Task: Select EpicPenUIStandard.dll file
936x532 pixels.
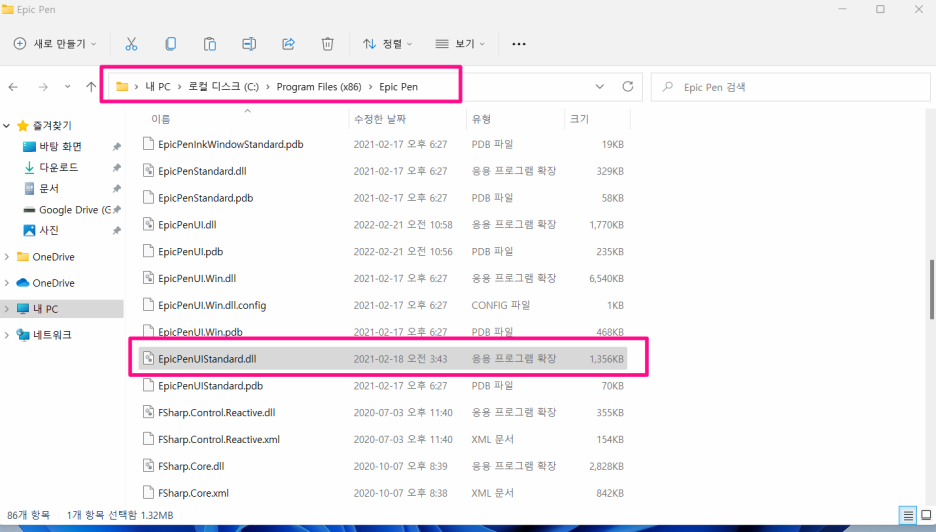Action: point(383,359)
